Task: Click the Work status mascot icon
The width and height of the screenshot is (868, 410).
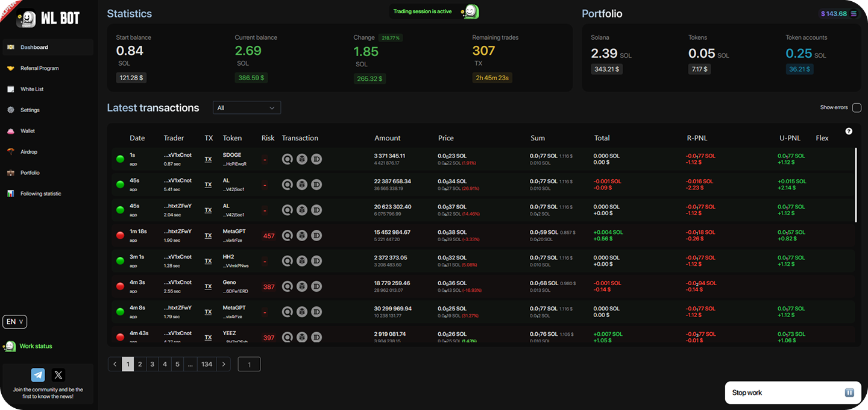Action: pyautogui.click(x=10, y=346)
